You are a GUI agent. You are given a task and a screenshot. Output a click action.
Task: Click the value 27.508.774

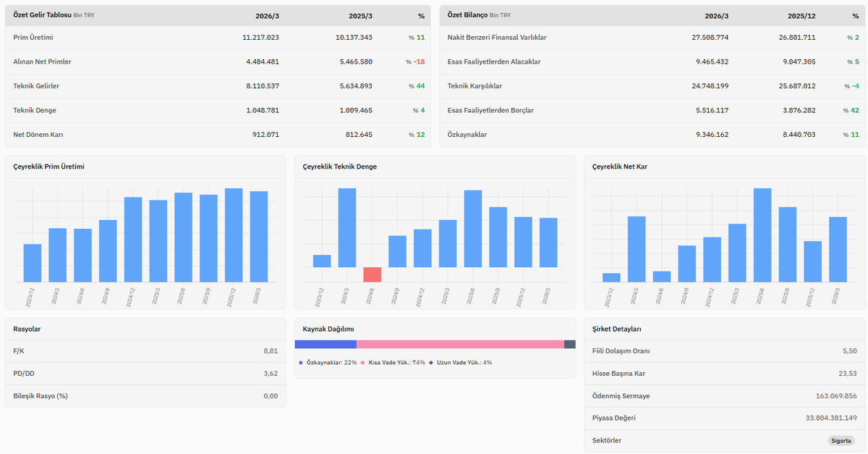click(x=710, y=37)
